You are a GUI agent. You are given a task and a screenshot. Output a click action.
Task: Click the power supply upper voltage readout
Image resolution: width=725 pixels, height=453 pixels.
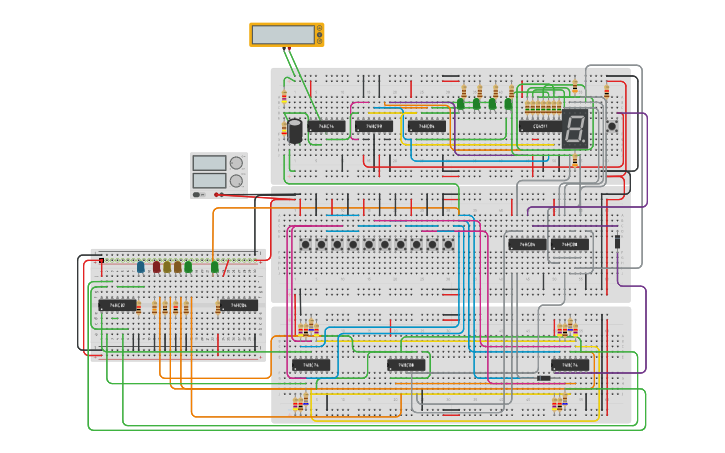point(209,163)
